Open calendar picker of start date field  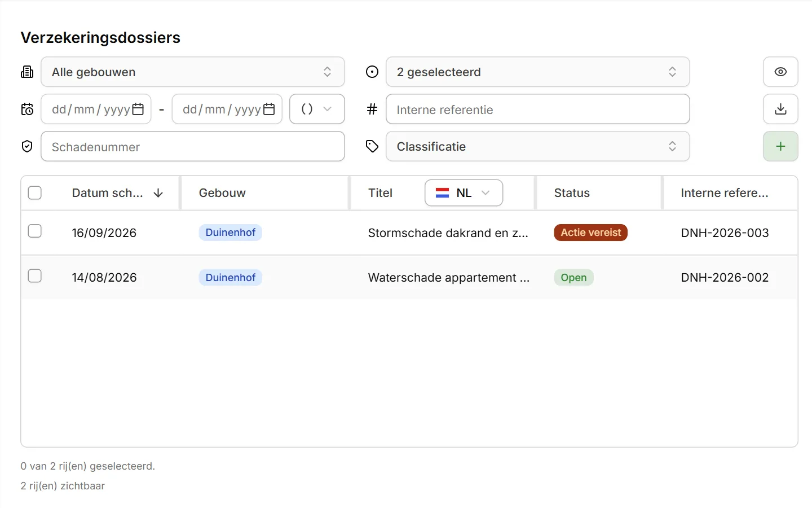point(138,109)
